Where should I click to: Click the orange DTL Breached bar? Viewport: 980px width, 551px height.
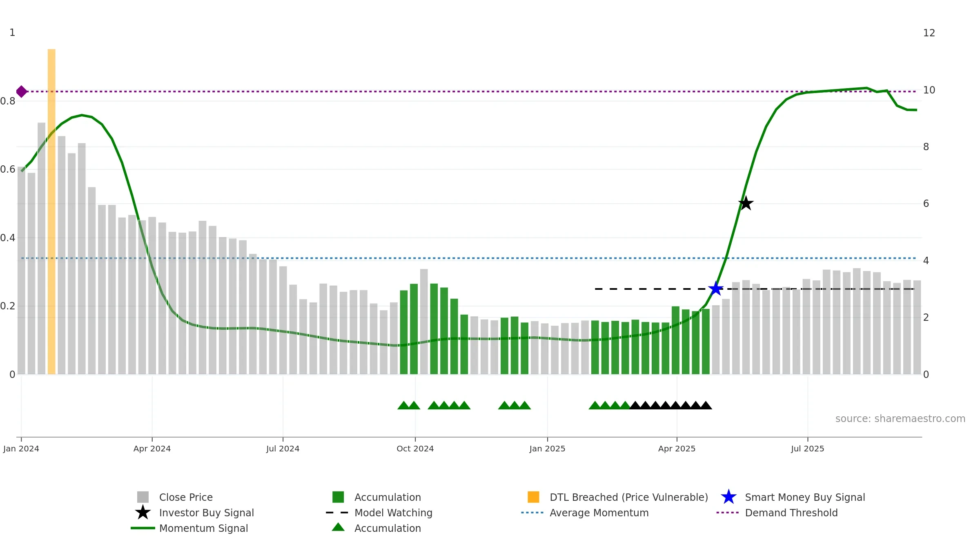click(51, 211)
